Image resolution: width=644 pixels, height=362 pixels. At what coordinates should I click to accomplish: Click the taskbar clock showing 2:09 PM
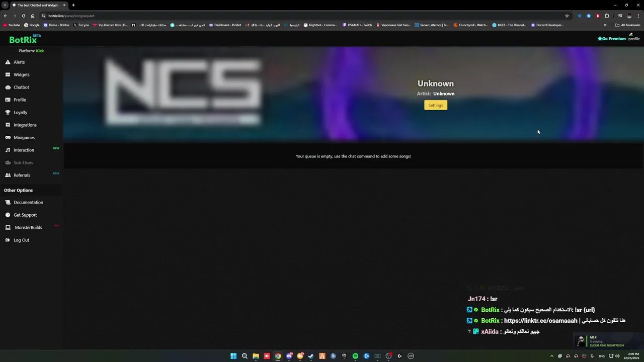(x=630, y=356)
